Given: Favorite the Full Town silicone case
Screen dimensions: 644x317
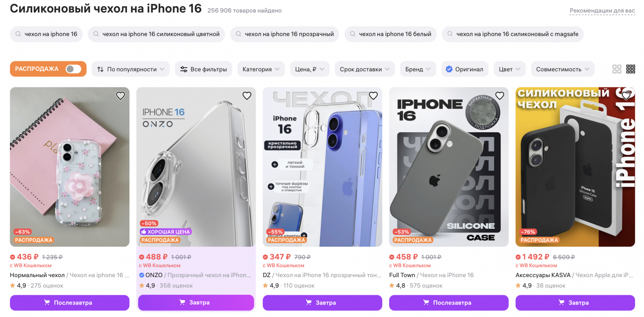Looking at the screenshot, I should tap(500, 96).
